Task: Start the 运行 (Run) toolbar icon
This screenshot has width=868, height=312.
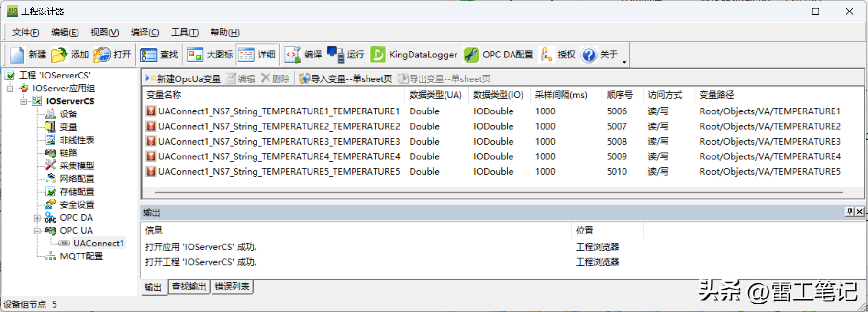Action: (335, 55)
